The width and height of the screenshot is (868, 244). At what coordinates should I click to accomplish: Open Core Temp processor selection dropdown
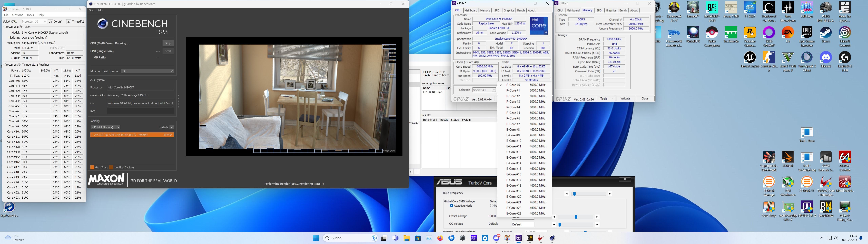pos(34,22)
